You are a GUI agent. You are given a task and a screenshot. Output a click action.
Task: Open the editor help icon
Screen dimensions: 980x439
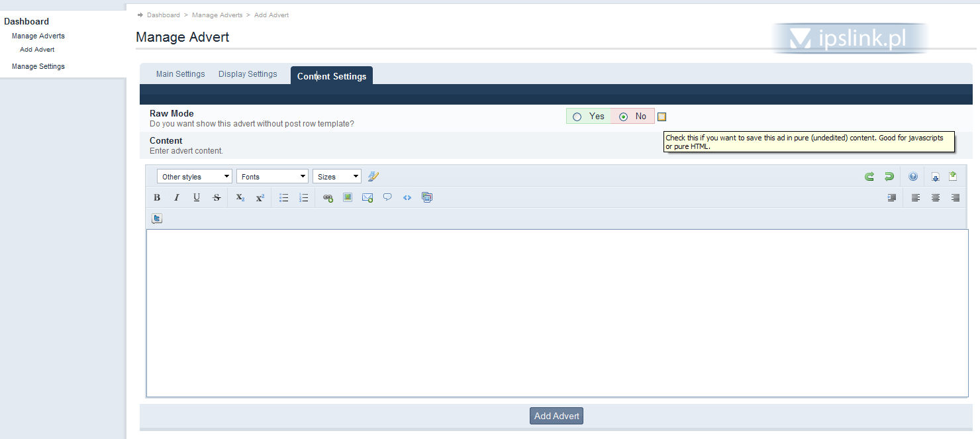point(913,177)
